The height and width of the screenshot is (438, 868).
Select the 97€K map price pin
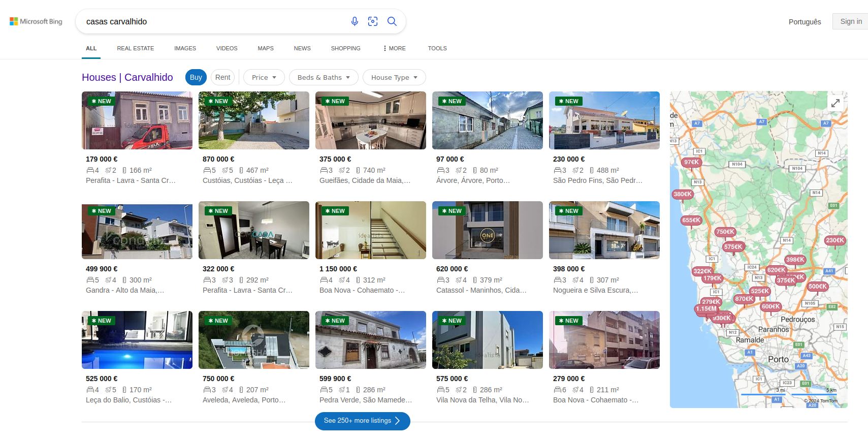(691, 163)
